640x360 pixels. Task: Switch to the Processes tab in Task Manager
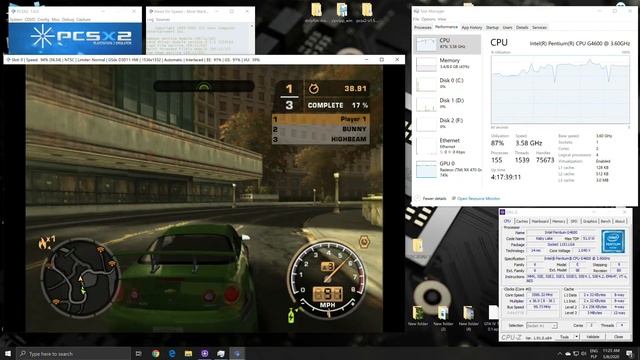coord(423,27)
